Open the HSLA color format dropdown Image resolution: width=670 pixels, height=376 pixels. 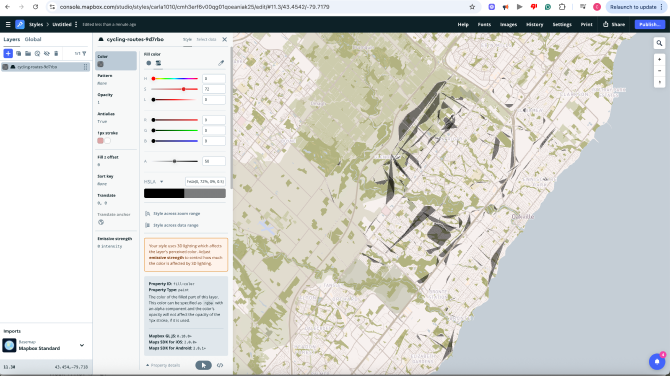click(154, 182)
